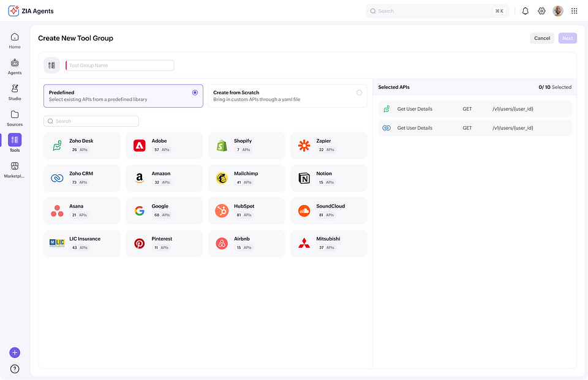Image resolution: width=588 pixels, height=380 pixels.
Task: Select the Zapier logo icon
Action: pos(304,146)
